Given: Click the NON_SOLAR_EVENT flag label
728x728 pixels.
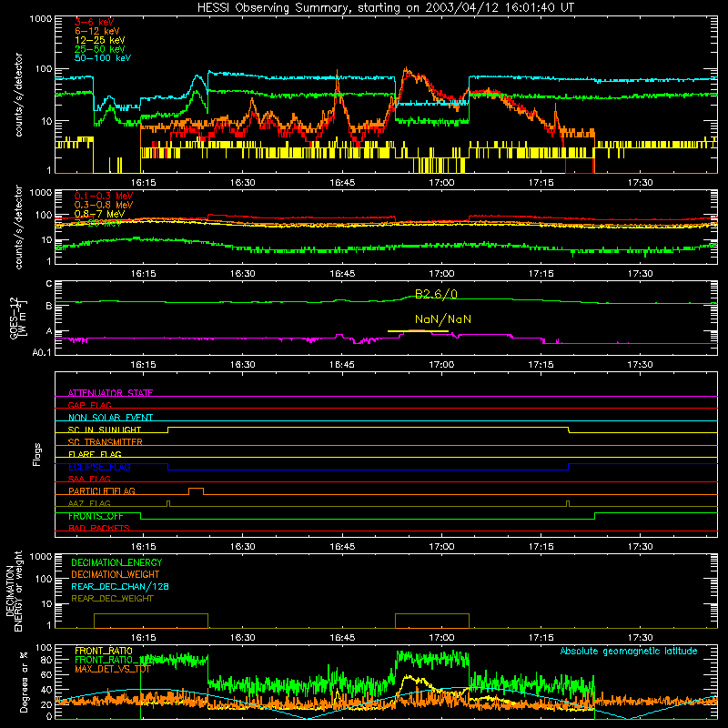Looking at the screenshot, I should pyautogui.click(x=110, y=418).
